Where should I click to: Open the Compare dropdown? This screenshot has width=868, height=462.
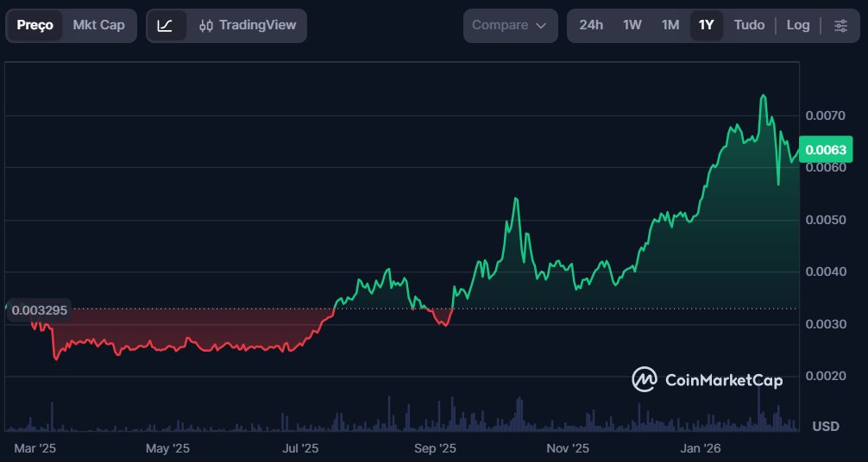coord(510,26)
